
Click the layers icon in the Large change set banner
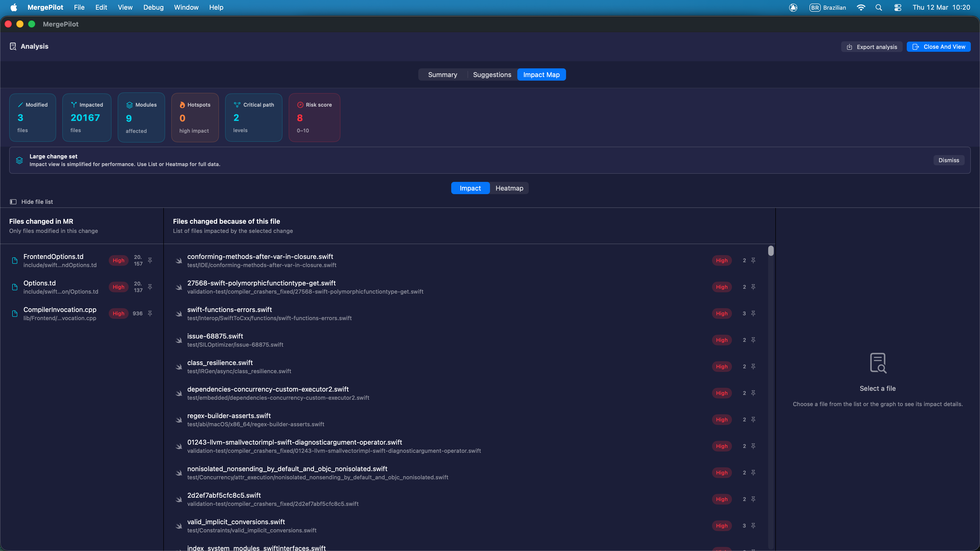(19, 160)
